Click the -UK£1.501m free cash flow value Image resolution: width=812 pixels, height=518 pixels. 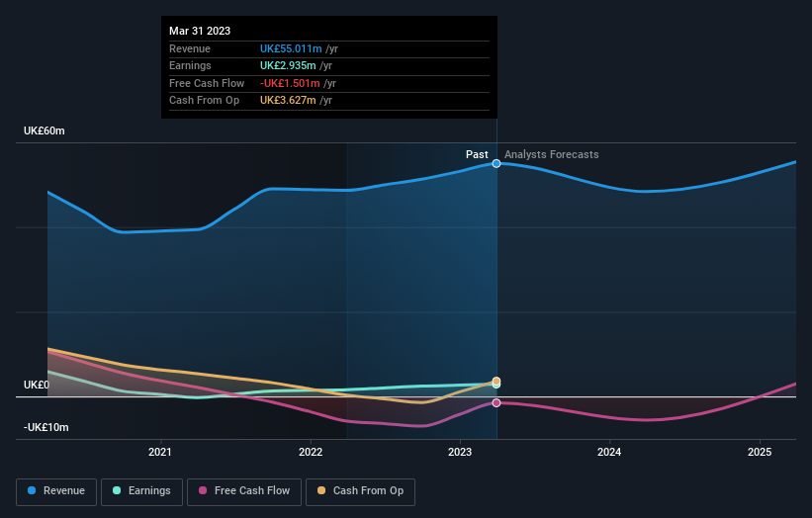(290, 83)
